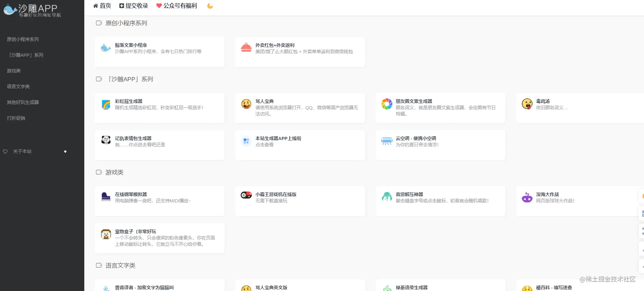The image size is (644, 291).
Task: Expand the 关于本站 sidebar dropdown arrow
Action: point(65,152)
